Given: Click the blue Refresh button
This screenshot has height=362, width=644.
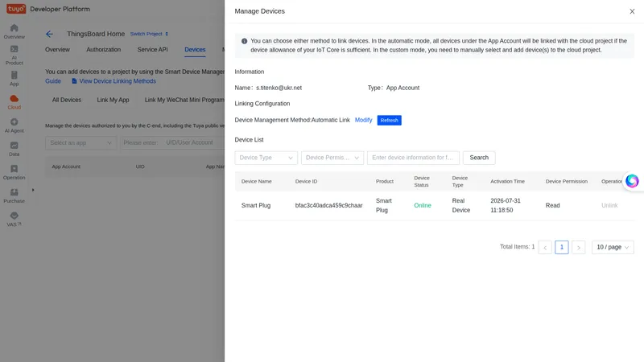Looking at the screenshot, I should (x=389, y=120).
